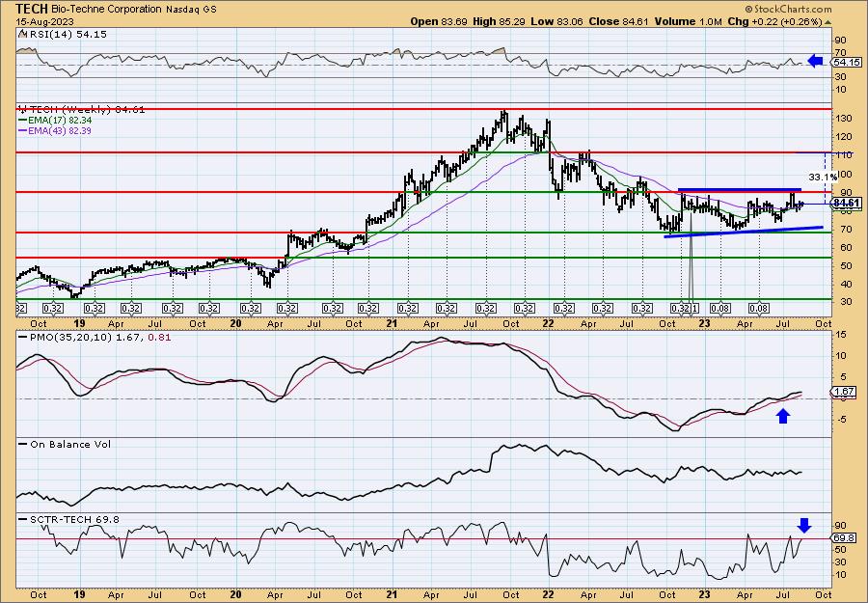Click the 19 year label under price panel
868x603 pixels.
pyautogui.click(x=79, y=324)
